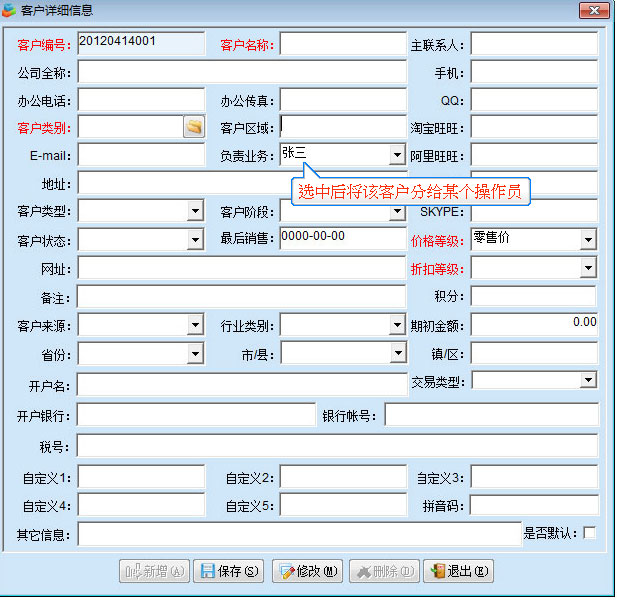Click the 退出 exit button
This screenshot has width=617, height=602.
click(x=458, y=571)
